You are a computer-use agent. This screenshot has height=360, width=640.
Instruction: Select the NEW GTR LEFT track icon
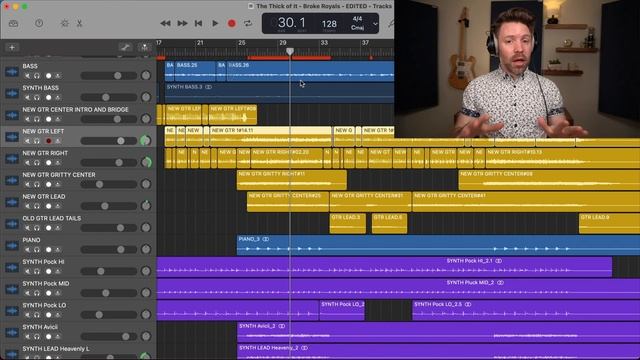12,137
